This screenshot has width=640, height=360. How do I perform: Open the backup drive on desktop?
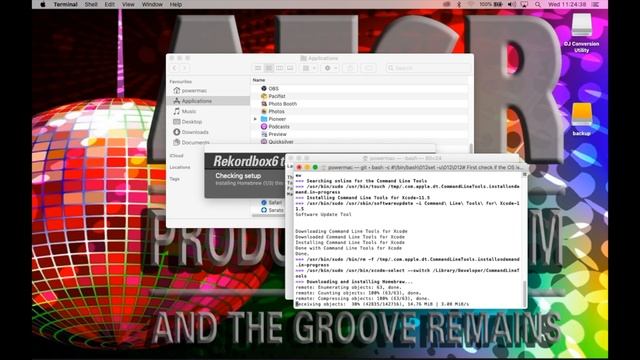coord(582,119)
